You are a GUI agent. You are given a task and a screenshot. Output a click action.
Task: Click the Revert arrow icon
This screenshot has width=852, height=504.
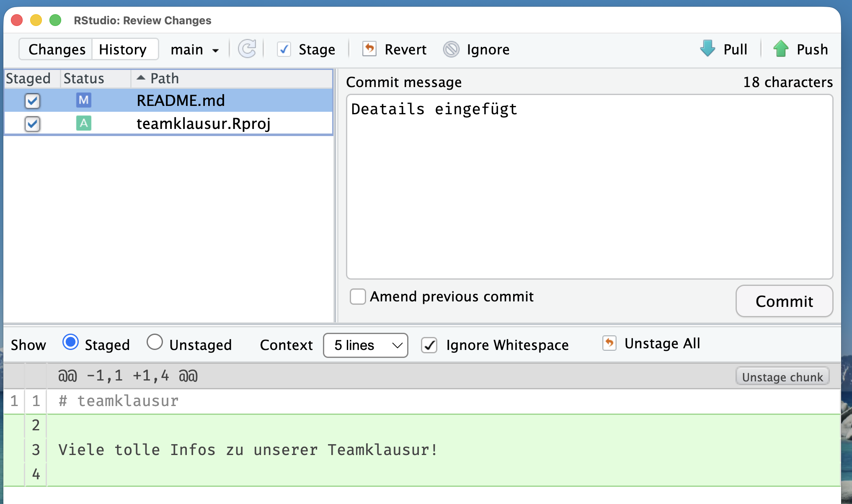point(369,49)
